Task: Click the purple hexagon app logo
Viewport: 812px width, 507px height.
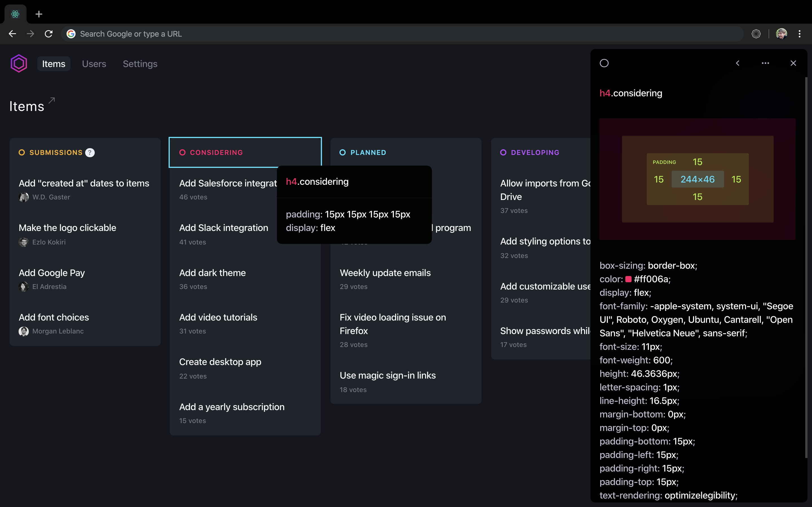Action: pyautogui.click(x=19, y=63)
